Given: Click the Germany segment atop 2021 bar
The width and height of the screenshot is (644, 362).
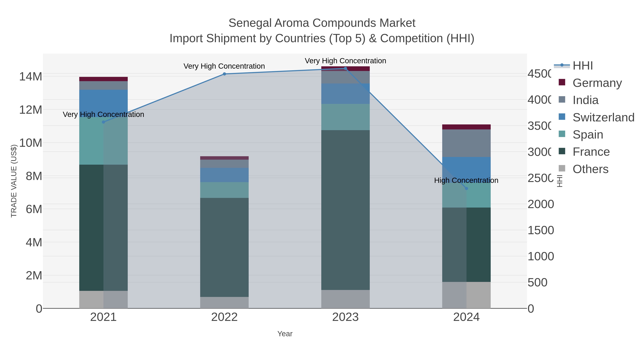Looking at the screenshot, I should point(104,79).
